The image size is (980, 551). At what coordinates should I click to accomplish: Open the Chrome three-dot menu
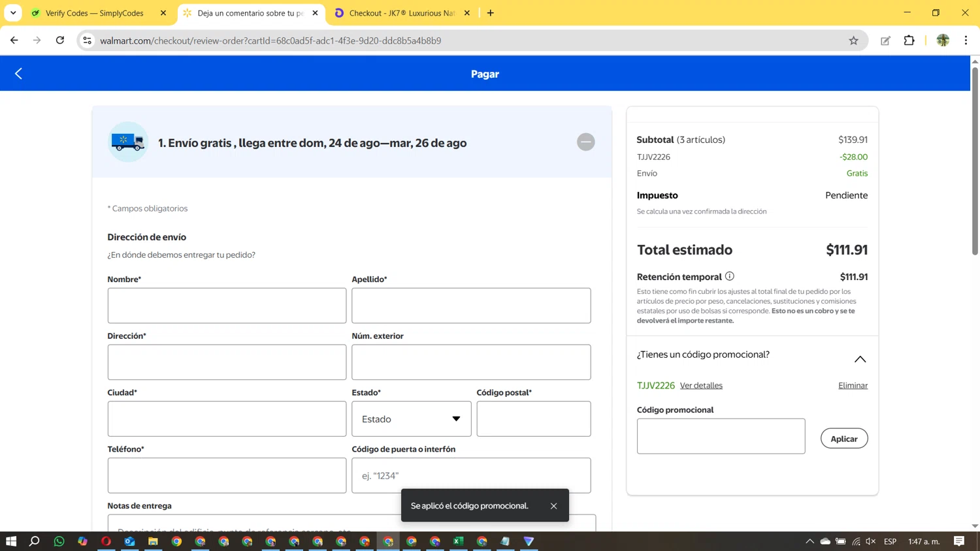tap(966, 40)
